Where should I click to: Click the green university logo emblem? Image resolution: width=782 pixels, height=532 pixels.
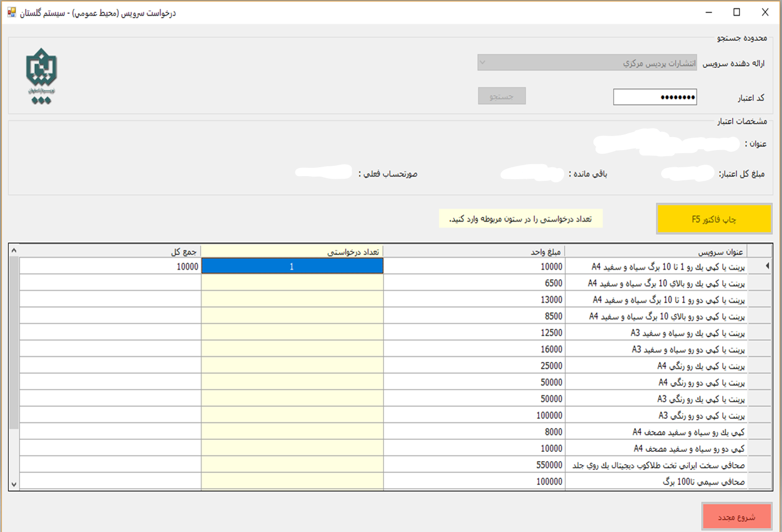click(41, 75)
